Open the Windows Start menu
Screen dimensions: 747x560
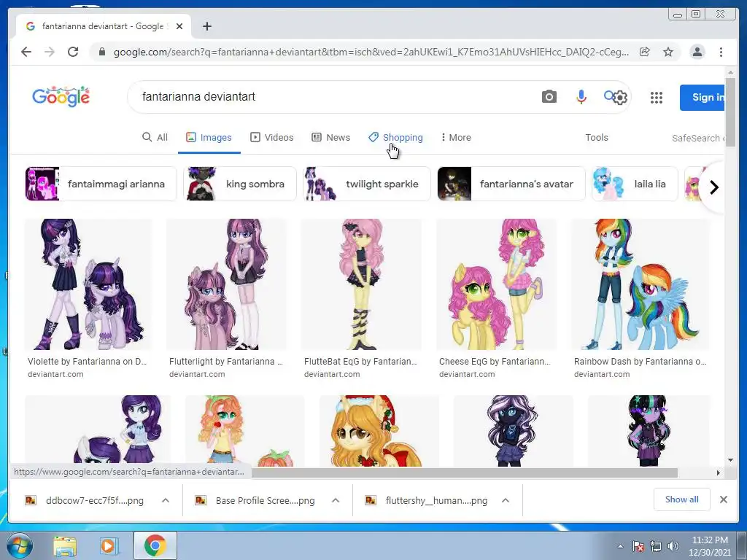(x=19, y=545)
